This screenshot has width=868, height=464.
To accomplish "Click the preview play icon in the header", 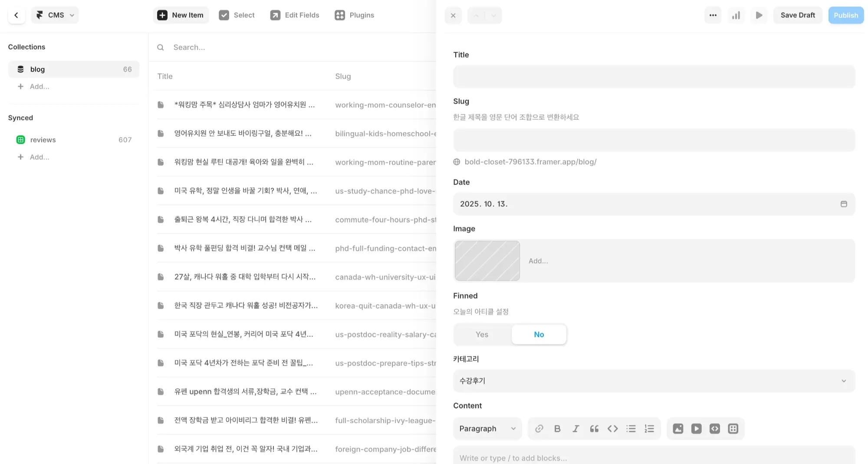I will (x=759, y=15).
